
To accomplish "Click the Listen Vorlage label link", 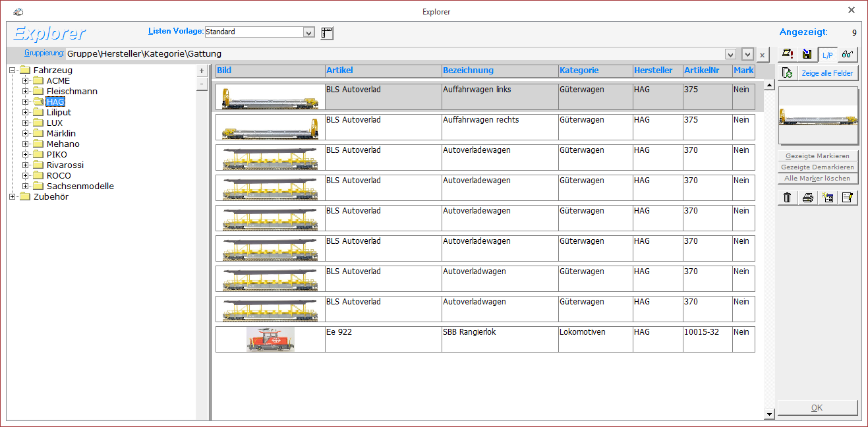I will click(176, 31).
